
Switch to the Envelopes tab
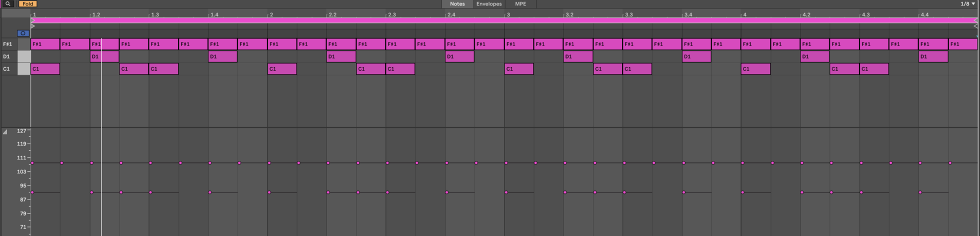point(488,3)
